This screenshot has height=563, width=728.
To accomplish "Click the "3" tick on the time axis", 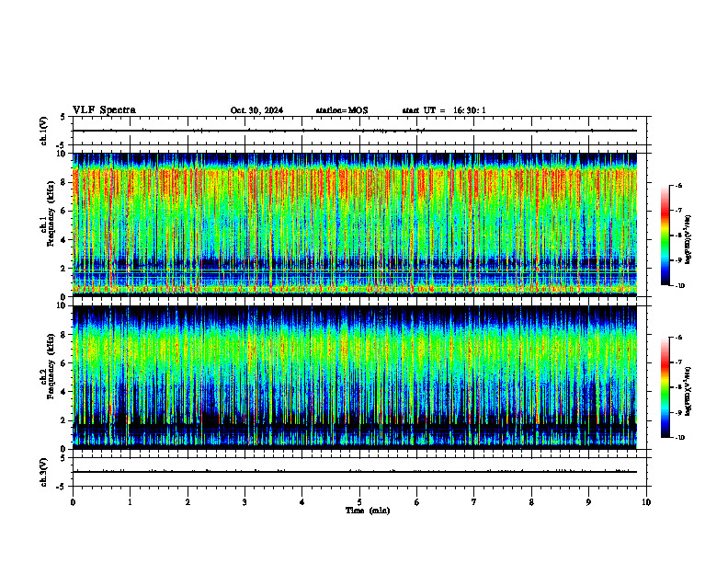I will [245, 502].
